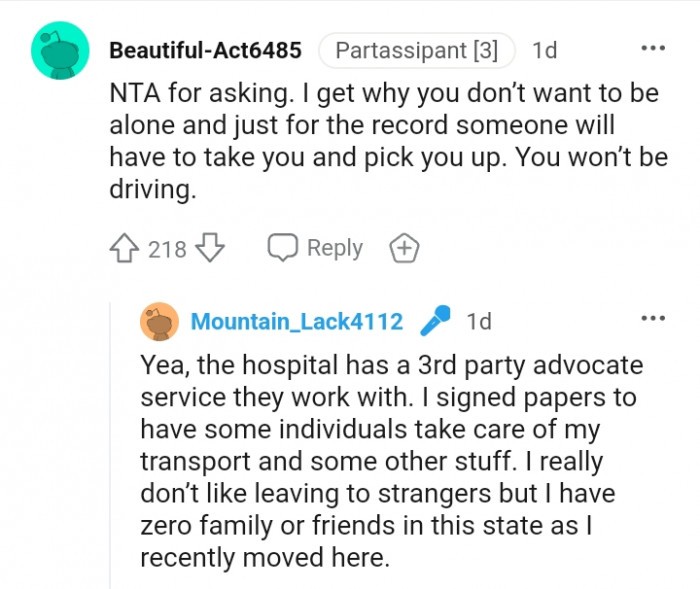Screen dimensions: 700x589
Task: Open Beautiful-Act6485's teal avatar
Action: (60, 50)
